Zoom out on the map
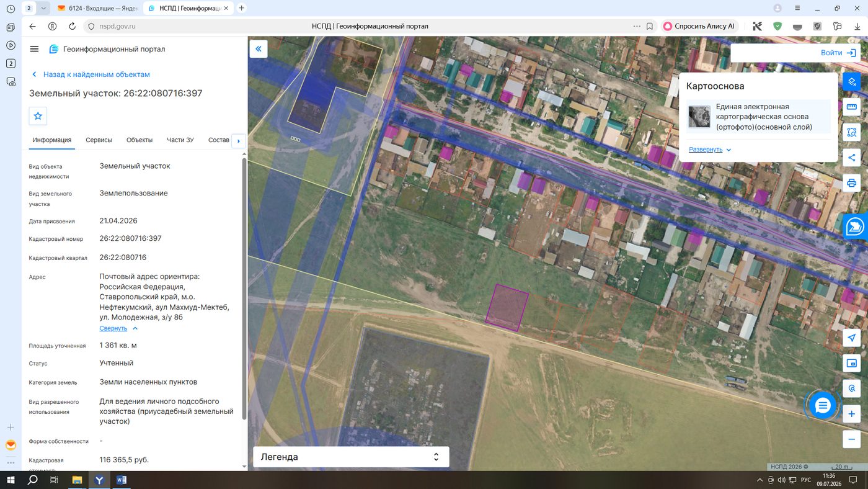 [852, 439]
